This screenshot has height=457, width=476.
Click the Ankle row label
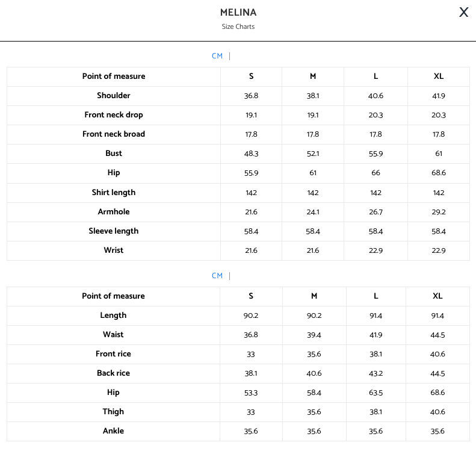pos(113,431)
